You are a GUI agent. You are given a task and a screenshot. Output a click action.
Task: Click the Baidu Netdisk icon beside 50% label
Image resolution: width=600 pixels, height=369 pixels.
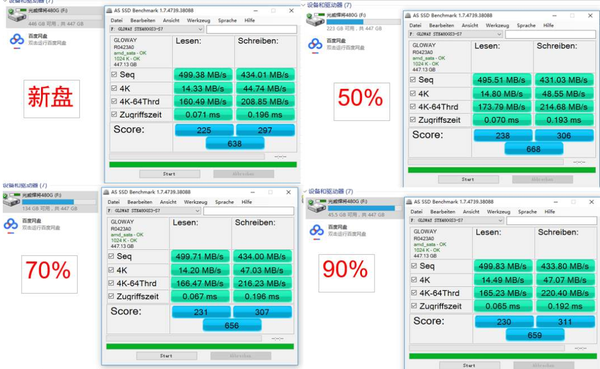(315, 45)
